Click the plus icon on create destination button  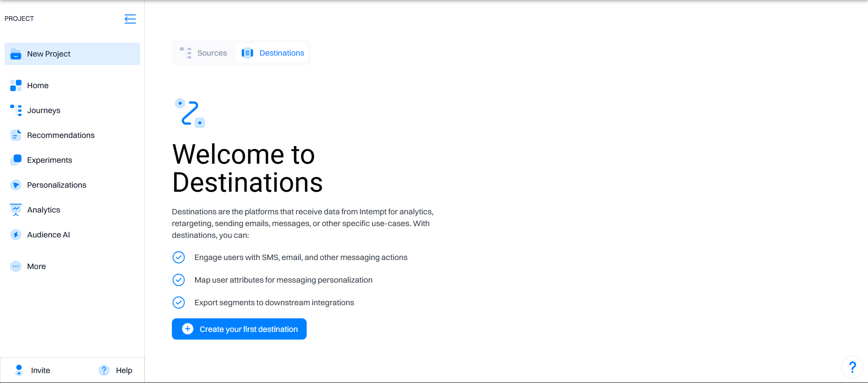(x=188, y=329)
